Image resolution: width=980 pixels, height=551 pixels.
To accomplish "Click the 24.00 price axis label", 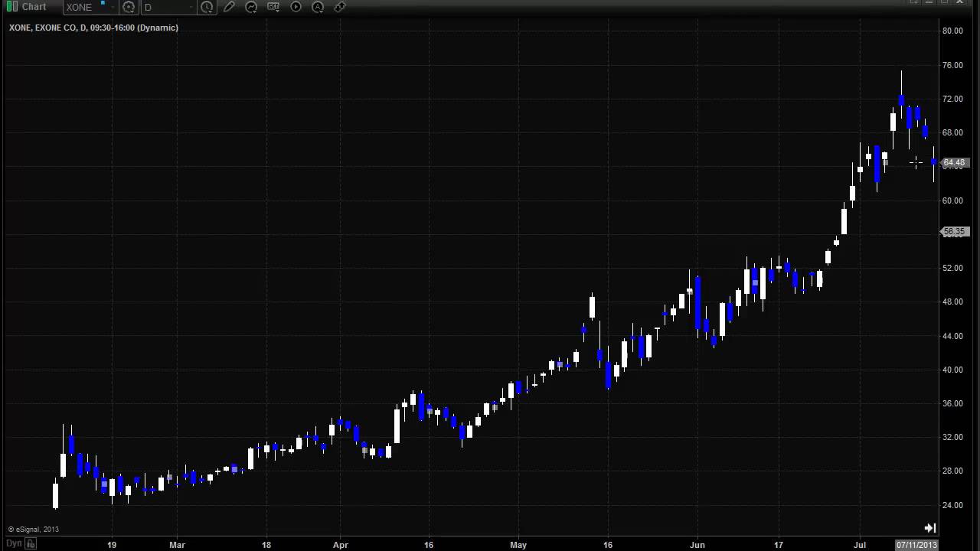I will click(x=953, y=505).
